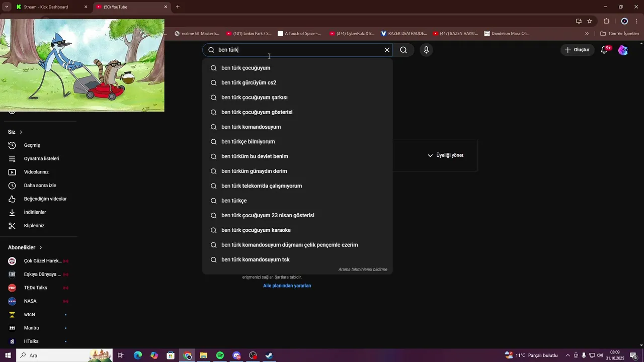Open '(374) CyberRulz X B...' bookmark

point(352,34)
